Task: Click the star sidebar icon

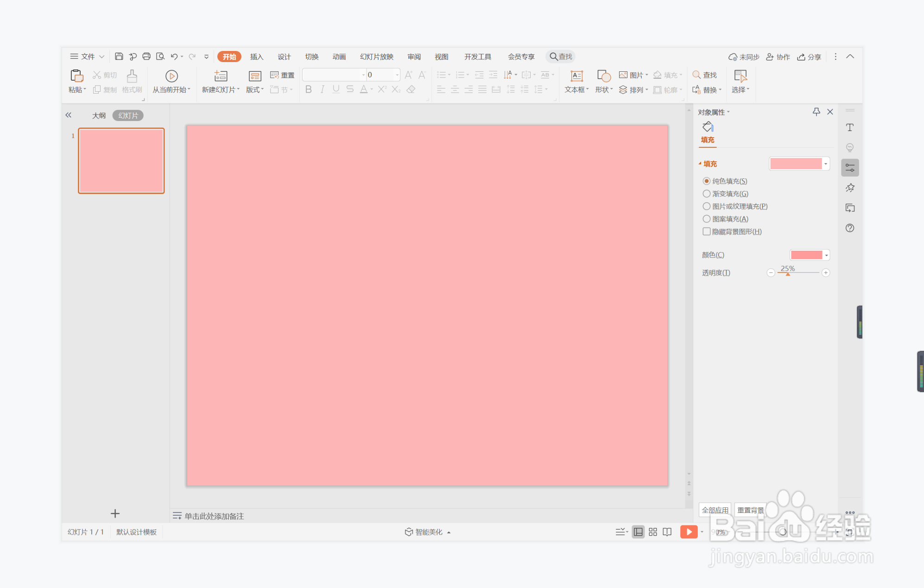Action: click(850, 188)
